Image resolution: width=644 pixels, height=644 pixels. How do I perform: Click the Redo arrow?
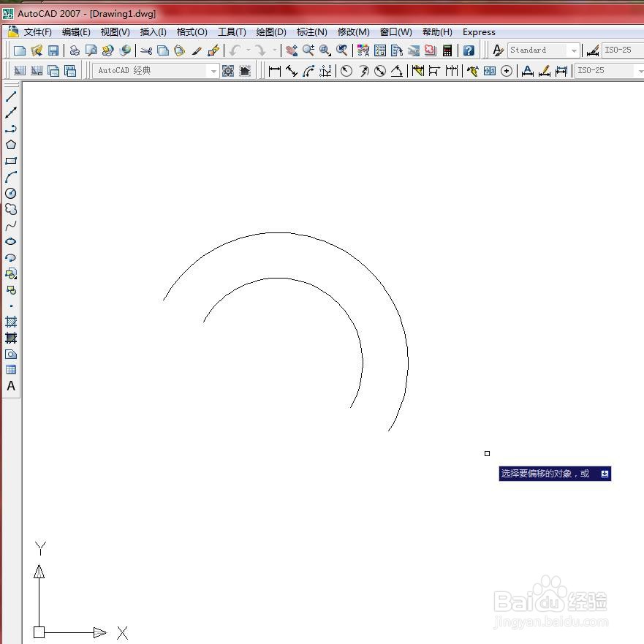coord(260,50)
